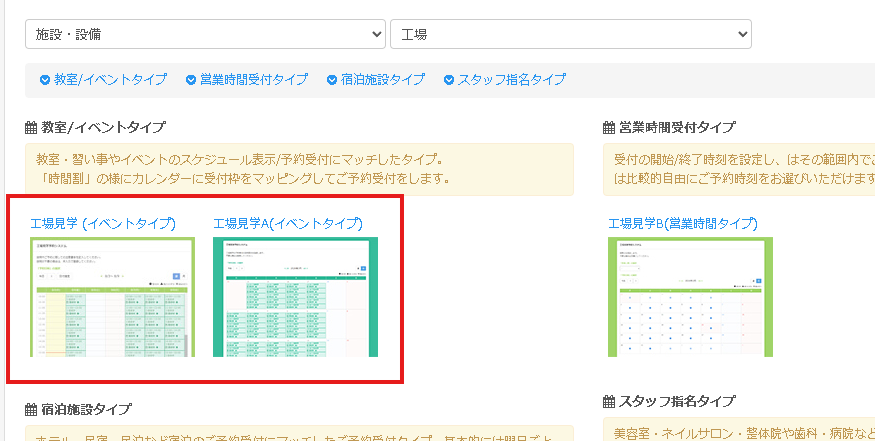Click the 工場見学A(イベントタイプ) preview thumbnail

[x=296, y=297]
